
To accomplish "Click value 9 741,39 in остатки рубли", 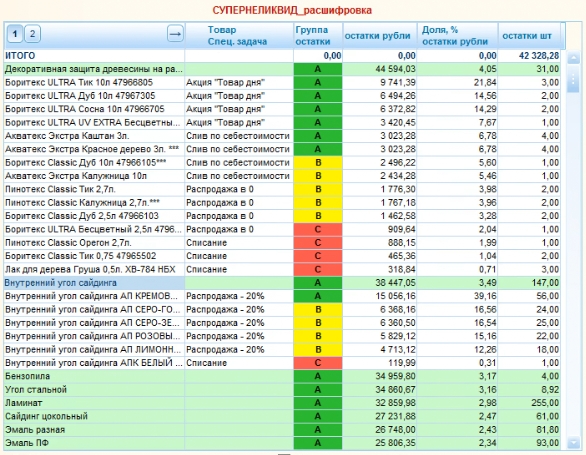I will pyautogui.click(x=398, y=83).
